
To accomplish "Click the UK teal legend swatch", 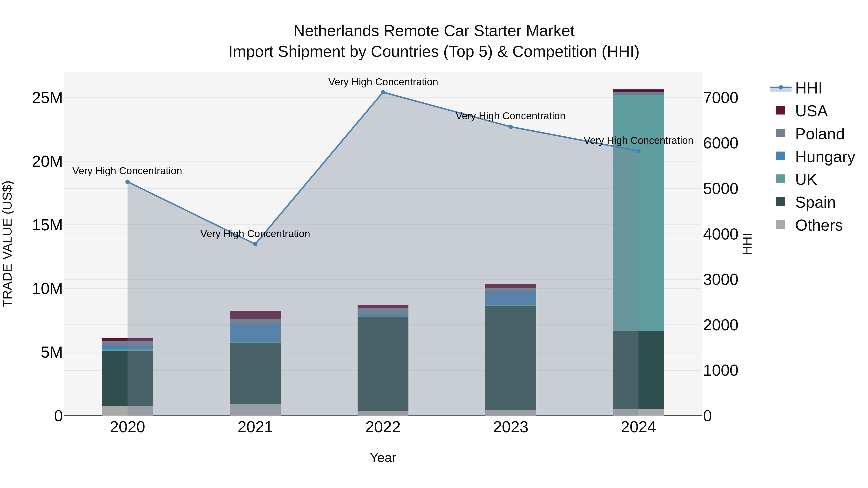I will (780, 179).
